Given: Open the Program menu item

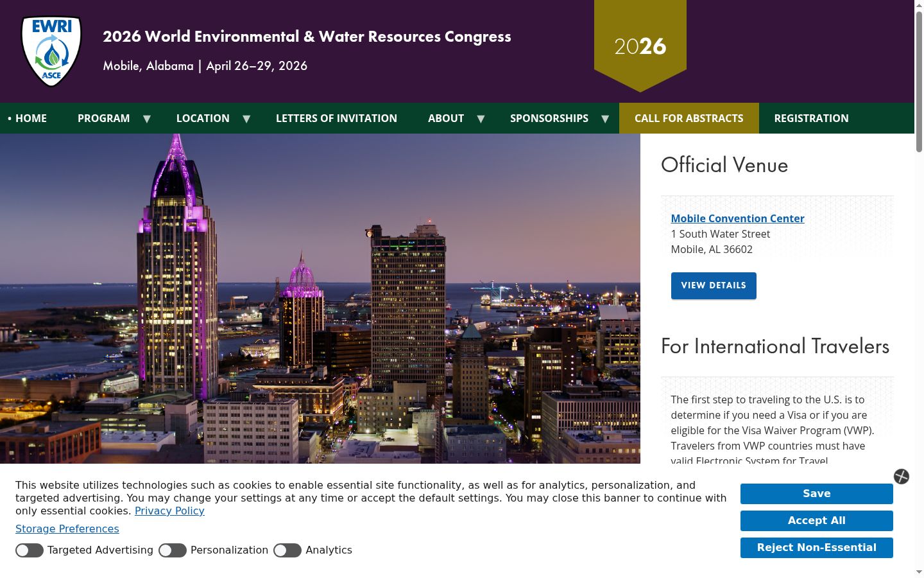Looking at the screenshot, I should [x=104, y=118].
